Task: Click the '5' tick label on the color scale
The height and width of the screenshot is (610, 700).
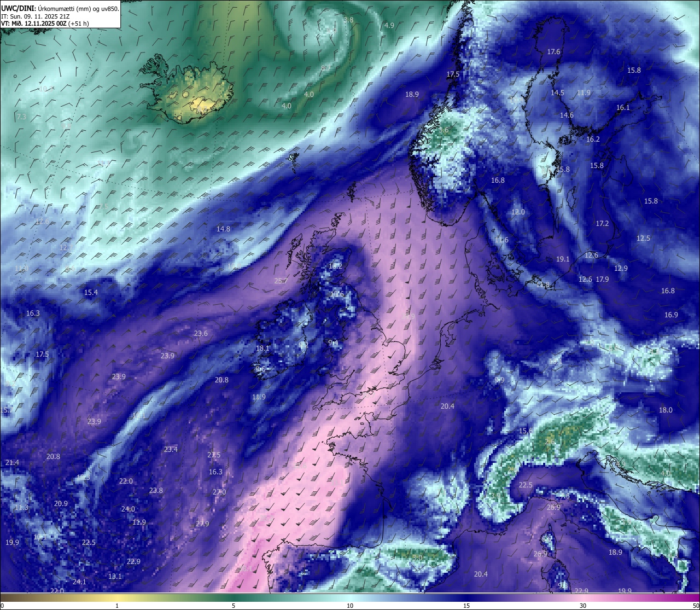Action: point(234,606)
